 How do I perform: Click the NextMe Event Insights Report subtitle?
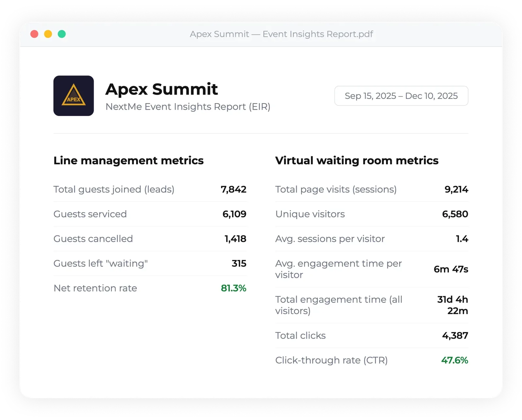[x=188, y=107]
